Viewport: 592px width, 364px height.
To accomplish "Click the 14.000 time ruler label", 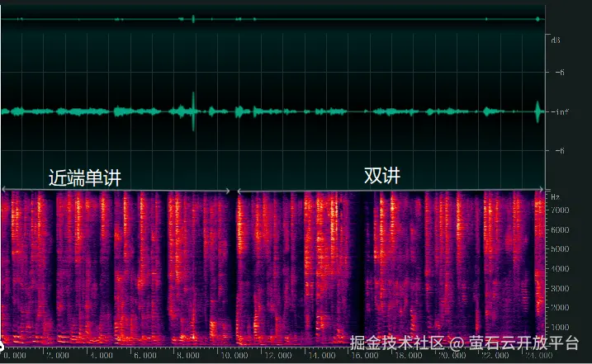I will [x=322, y=356].
